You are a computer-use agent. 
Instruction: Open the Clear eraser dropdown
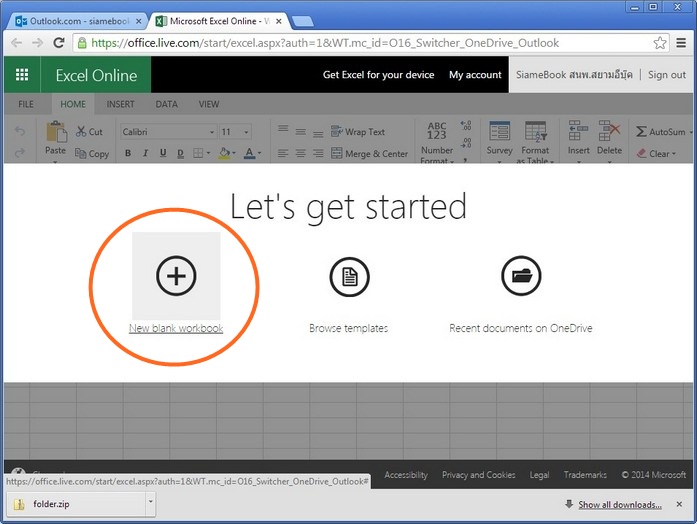click(x=656, y=154)
